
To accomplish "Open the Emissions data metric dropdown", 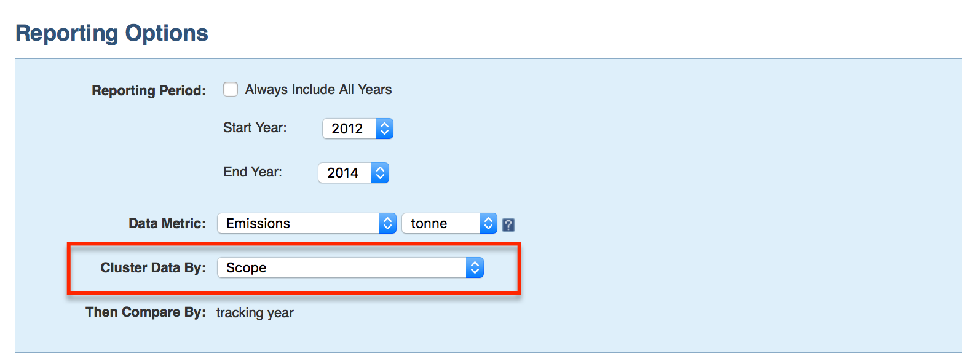I will tap(298, 223).
